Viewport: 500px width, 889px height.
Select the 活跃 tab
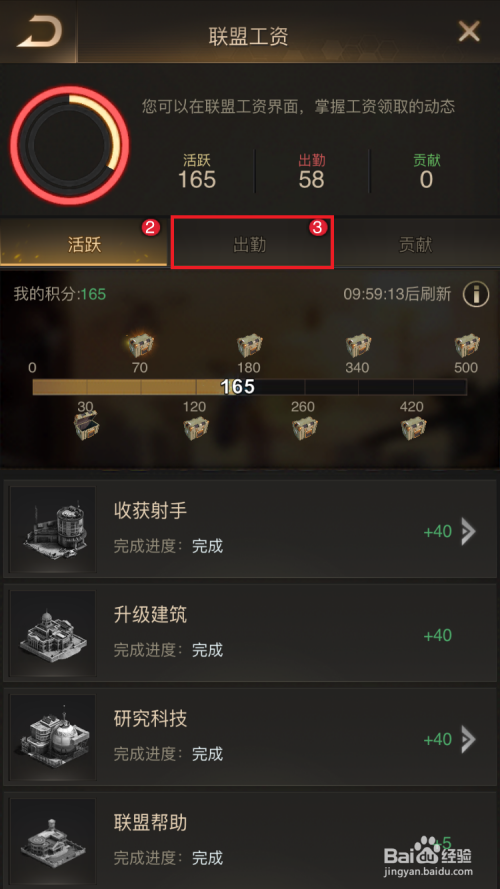pyautogui.click(x=84, y=245)
